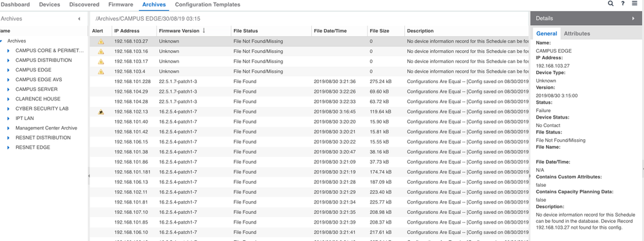Screen dimensions: 644x241
Task: Open the Firmware tab
Action: (x=121, y=5)
